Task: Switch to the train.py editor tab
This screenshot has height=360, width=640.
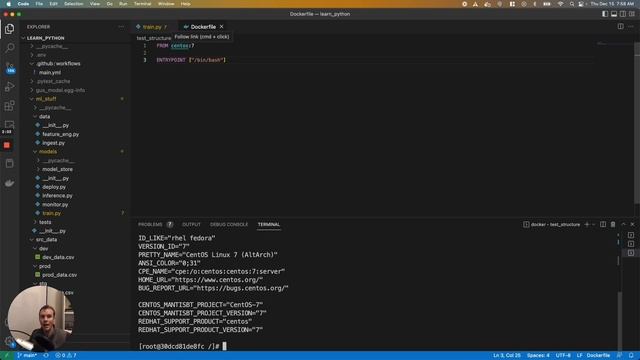Action: tap(152, 27)
